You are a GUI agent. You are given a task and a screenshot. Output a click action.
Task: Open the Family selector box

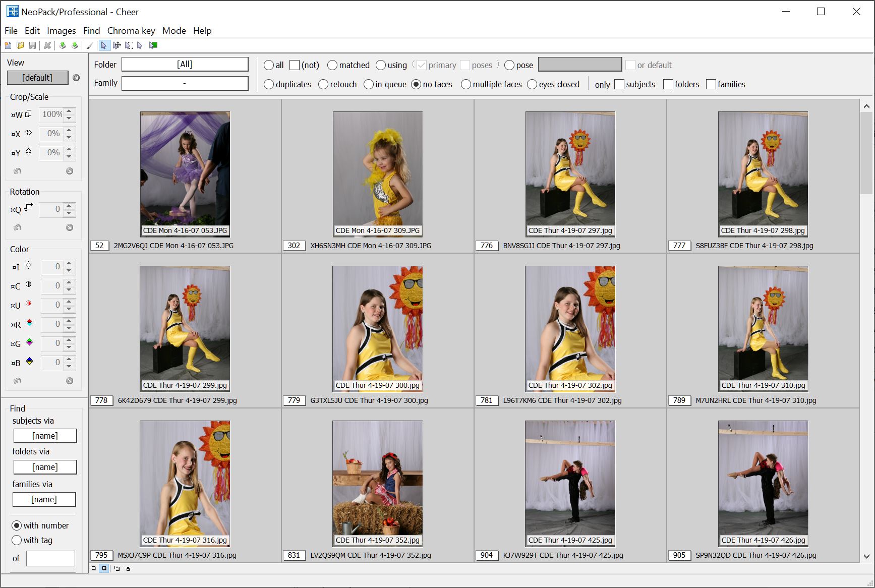(185, 83)
